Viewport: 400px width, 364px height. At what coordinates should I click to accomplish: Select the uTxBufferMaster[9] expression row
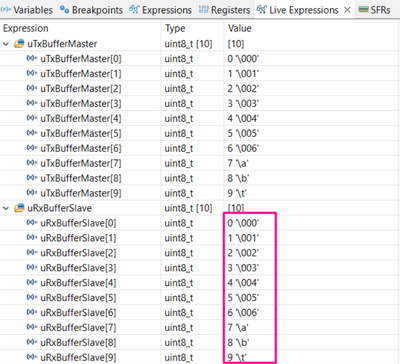pyautogui.click(x=81, y=193)
